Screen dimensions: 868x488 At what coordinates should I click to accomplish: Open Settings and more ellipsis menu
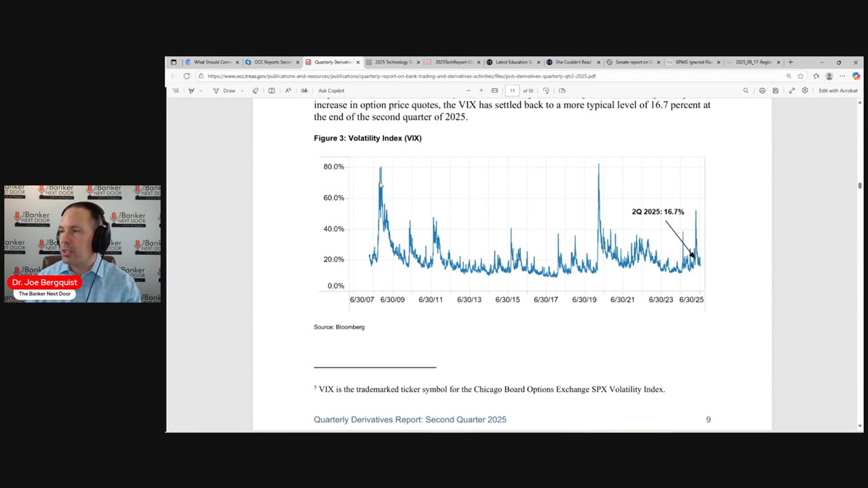(x=842, y=76)
